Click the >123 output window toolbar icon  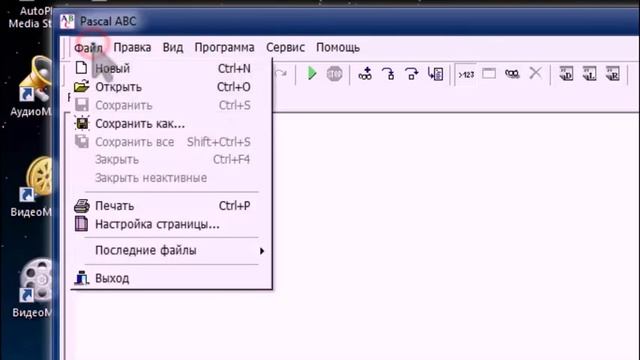coord(466,75)
